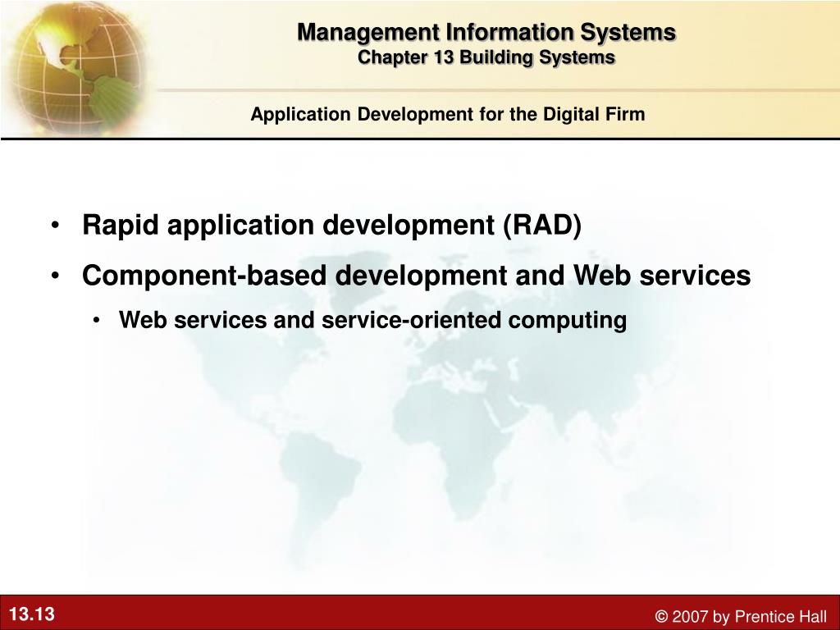Screen dimensions: 840x630
Task: Click the 'Component-based development and Web services' bullet
Action: click(416, 276)
